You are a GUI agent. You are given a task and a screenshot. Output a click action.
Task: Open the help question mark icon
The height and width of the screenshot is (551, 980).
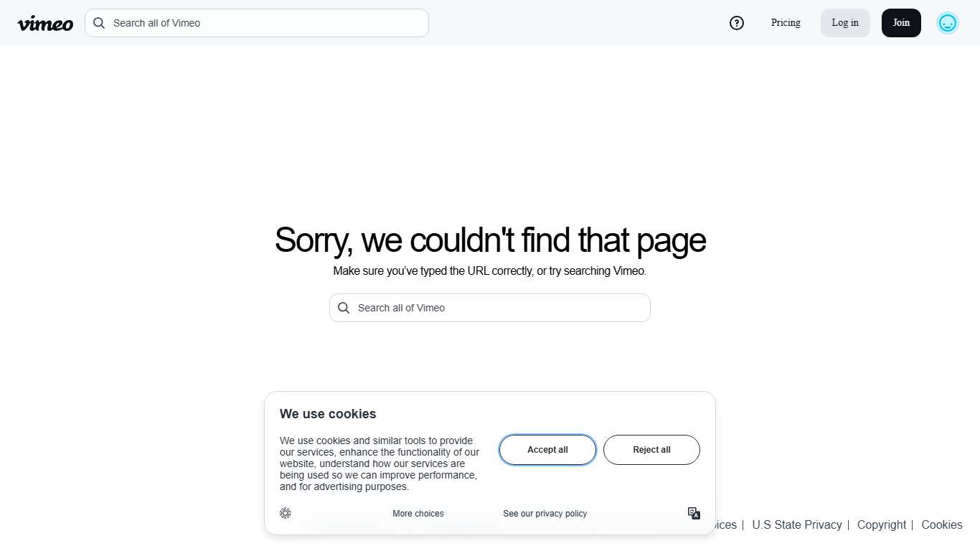click(x=737, y=23)
